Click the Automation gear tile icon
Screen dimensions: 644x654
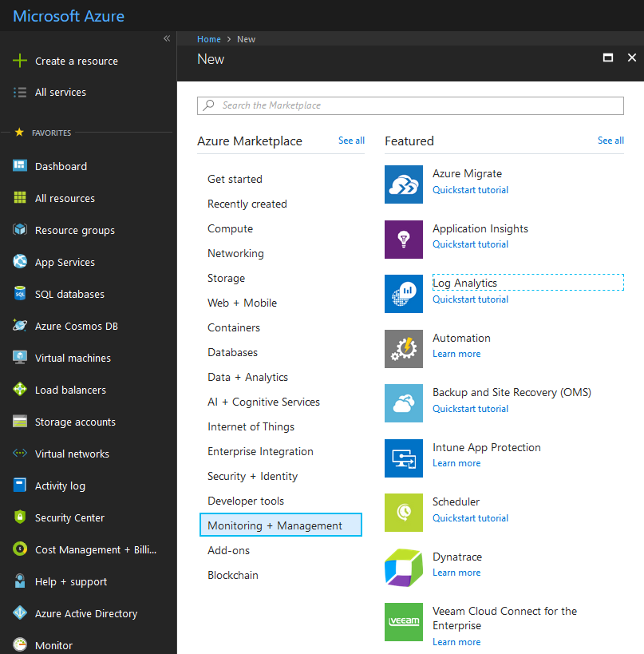pos(404,349)
